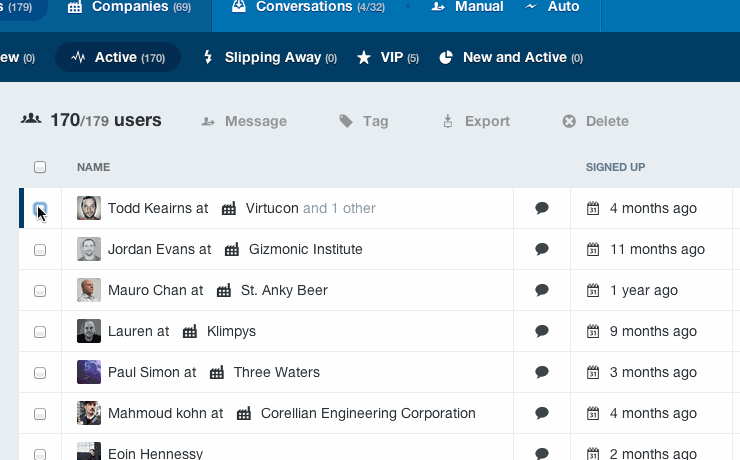
Task: Open the Companies tab
Action: [x=129, y=7]
